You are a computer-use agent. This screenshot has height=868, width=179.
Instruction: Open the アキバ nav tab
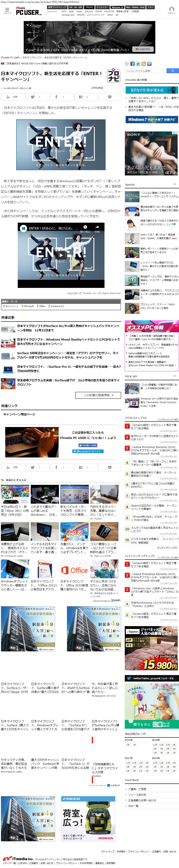(150, 7)
